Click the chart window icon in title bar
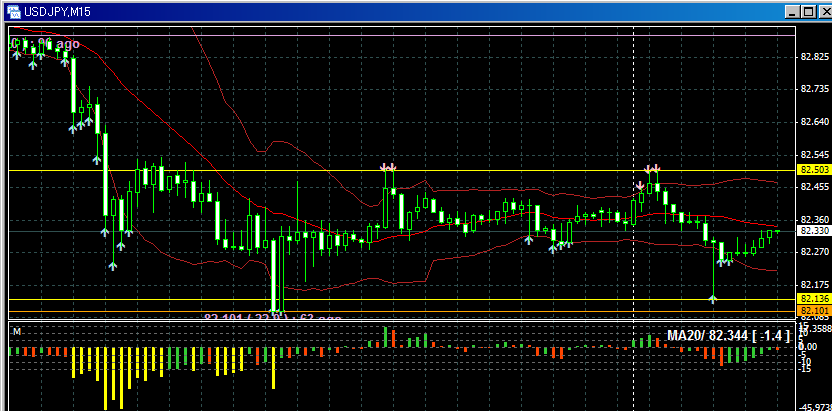This screenshot has width=832, height=411. coord(11,10)
